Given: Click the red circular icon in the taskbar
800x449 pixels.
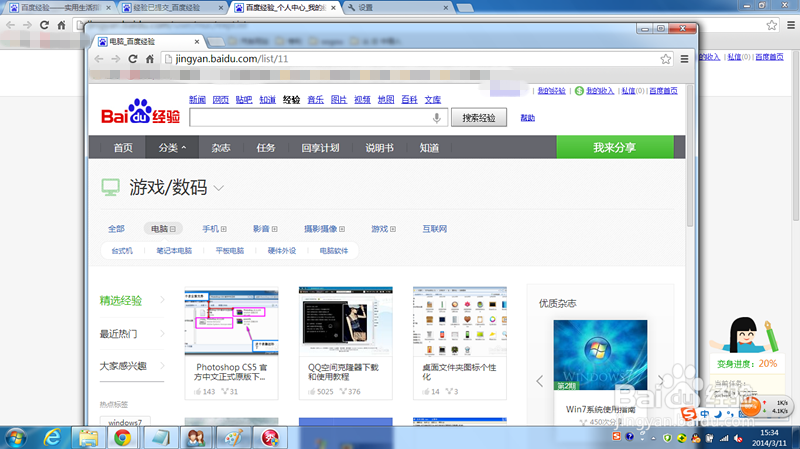Looking at the screenshot, I should tap(270, 438).
